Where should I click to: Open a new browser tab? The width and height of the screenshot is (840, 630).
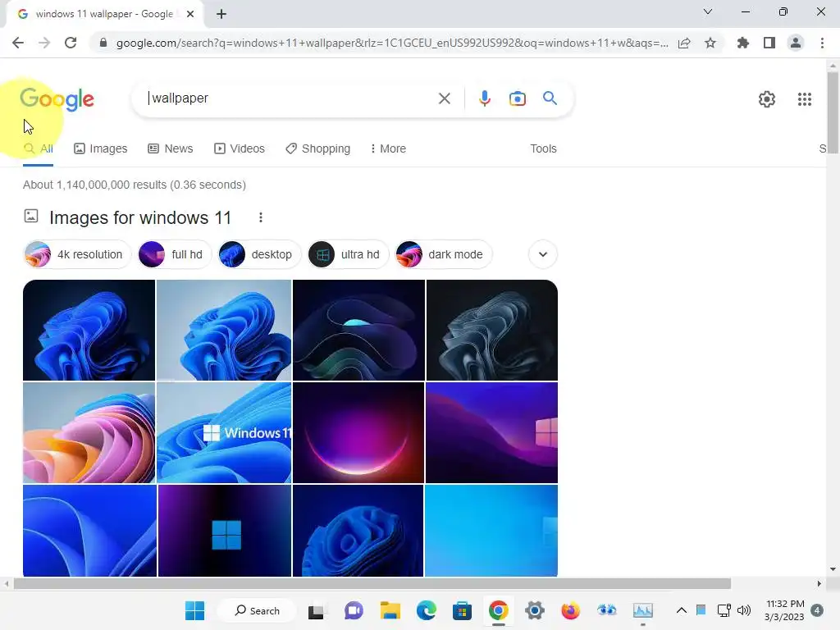(x=221, y=14)
